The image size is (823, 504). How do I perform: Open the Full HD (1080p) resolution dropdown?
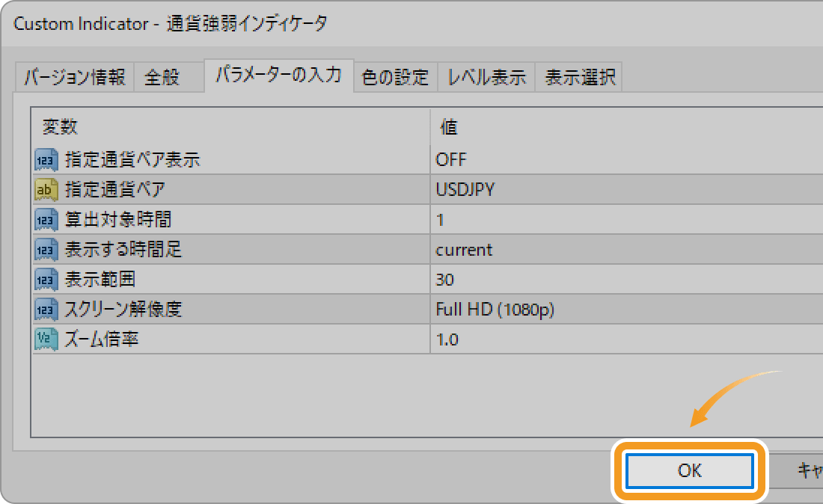627,310
